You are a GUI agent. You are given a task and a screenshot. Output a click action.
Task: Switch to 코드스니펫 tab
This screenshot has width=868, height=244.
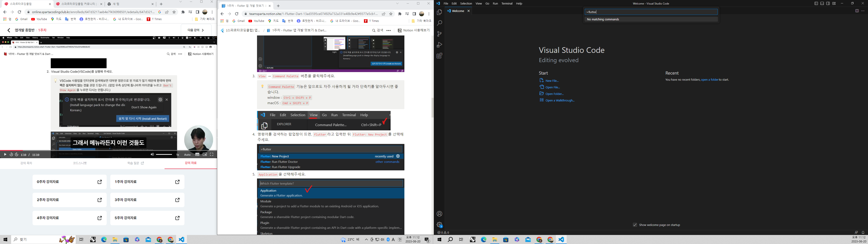[x=80, y=163]
